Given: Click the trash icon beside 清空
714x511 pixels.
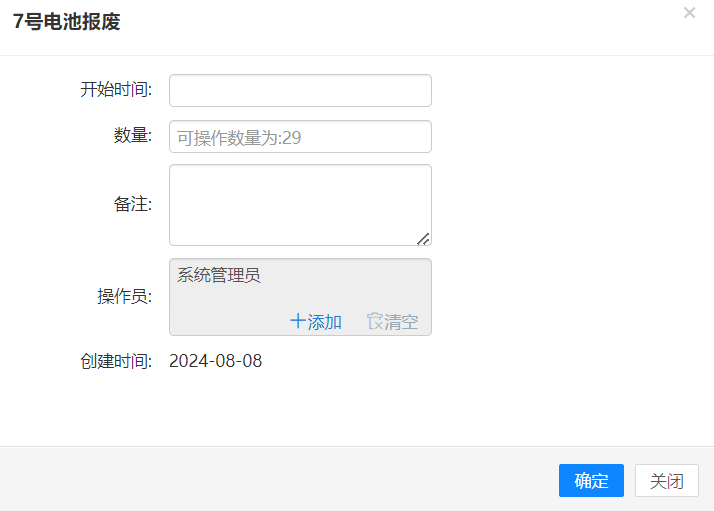Looking at the screenshot, I should click(x=375, y=322).
